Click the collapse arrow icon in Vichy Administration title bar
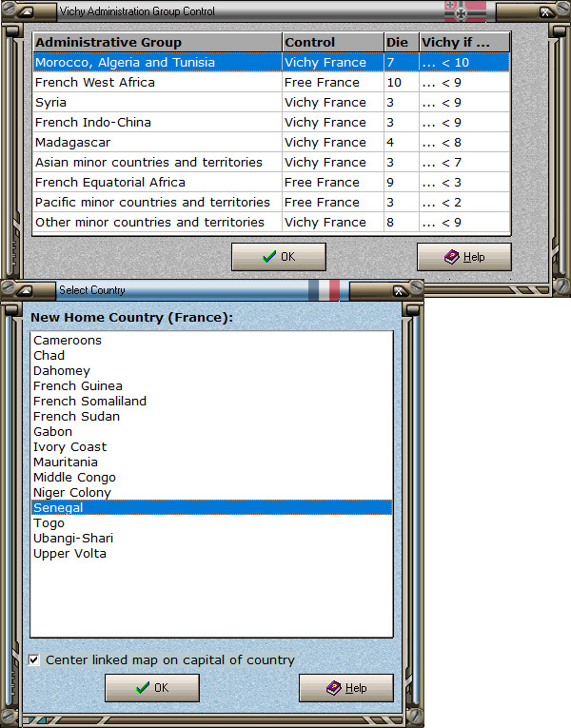The height and width of the screenshot is (728, 571). click(27, 12)
